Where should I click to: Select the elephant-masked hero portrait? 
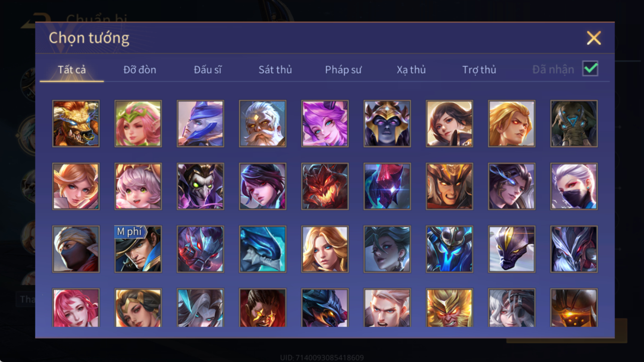[574, 124]
